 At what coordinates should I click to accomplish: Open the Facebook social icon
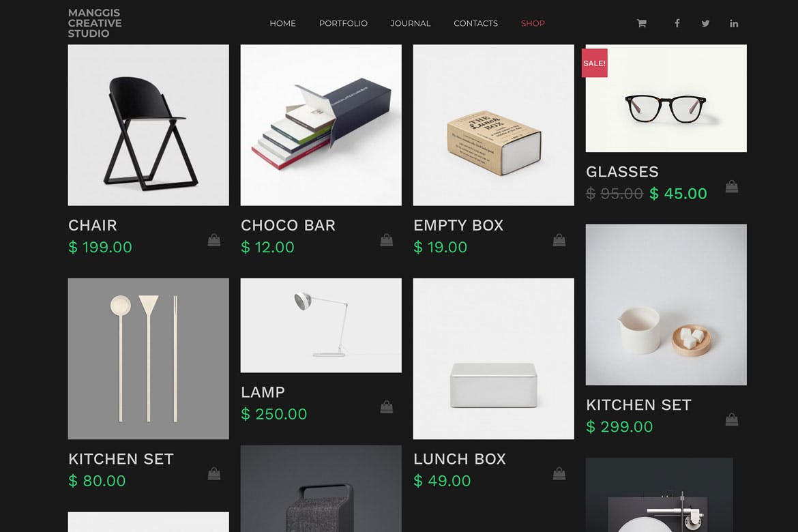[x=677, y=23]
